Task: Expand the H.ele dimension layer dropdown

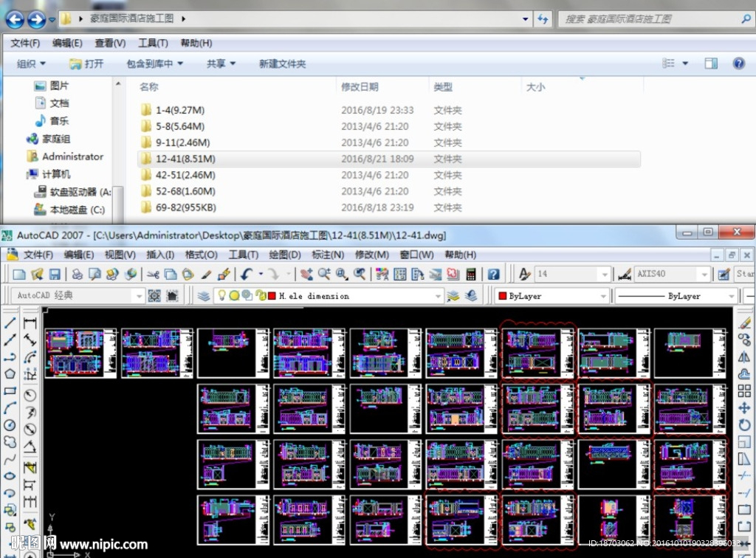Action: [x=438, y=296]
